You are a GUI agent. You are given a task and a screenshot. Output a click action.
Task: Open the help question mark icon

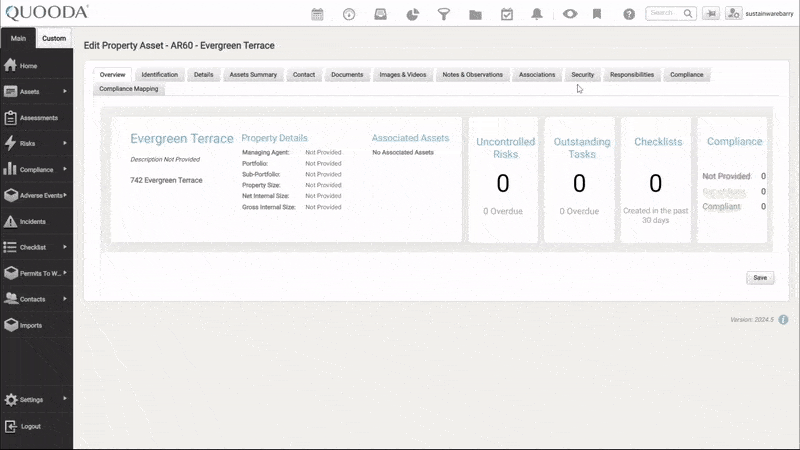629,14
